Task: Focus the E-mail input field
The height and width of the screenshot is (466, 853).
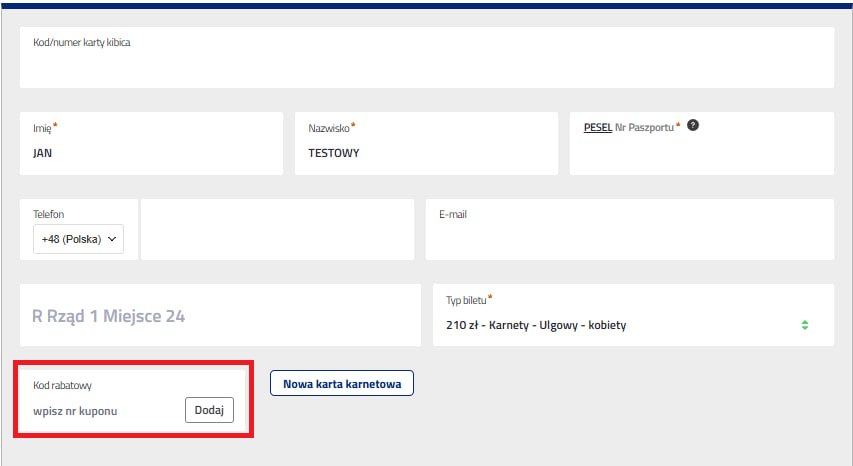Action: [x=630, y=238]
